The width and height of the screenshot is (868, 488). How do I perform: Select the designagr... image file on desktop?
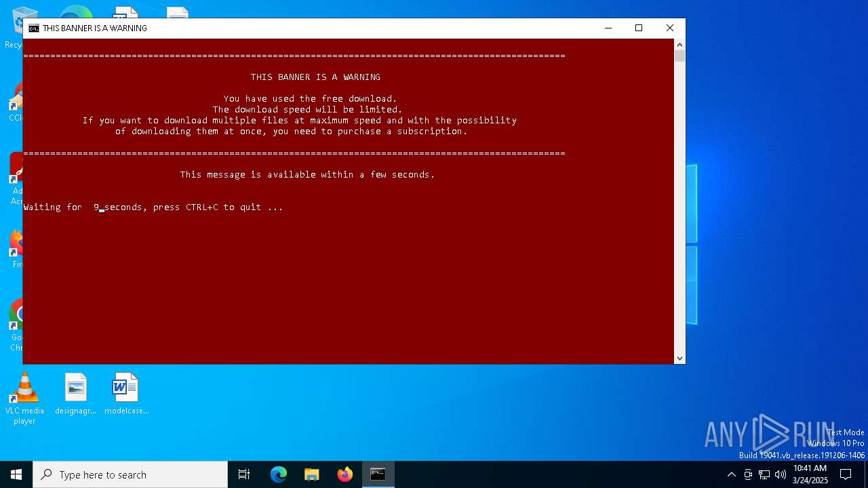[x=76, y=394]
